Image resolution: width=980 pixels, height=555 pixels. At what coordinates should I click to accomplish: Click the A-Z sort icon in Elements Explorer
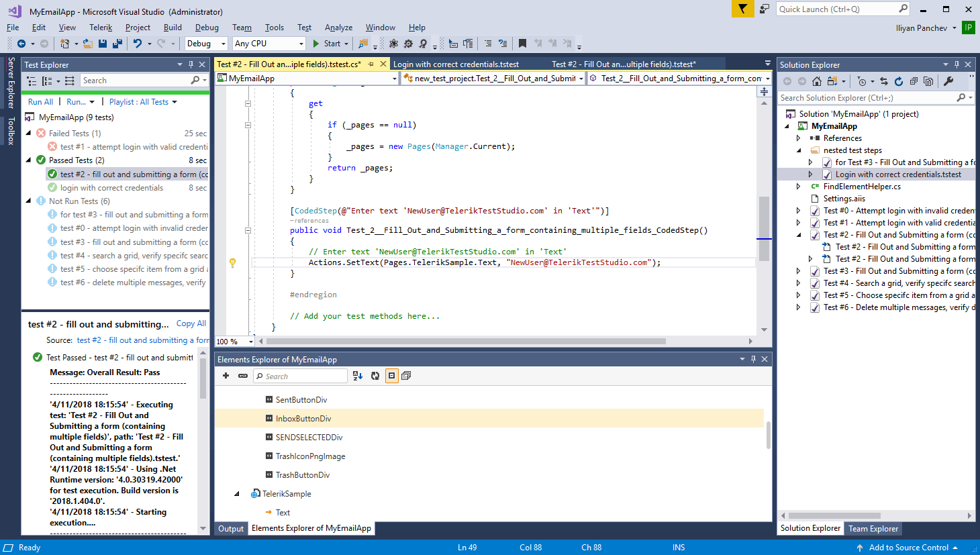(358, 376)
